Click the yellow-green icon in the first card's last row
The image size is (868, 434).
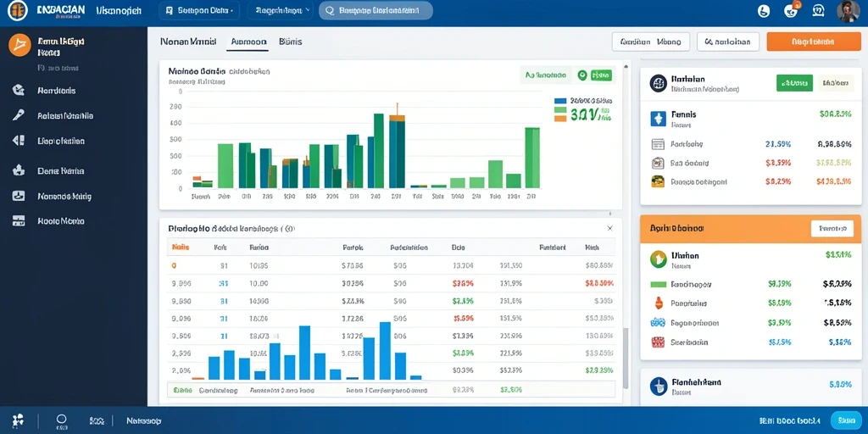point(658,181)
